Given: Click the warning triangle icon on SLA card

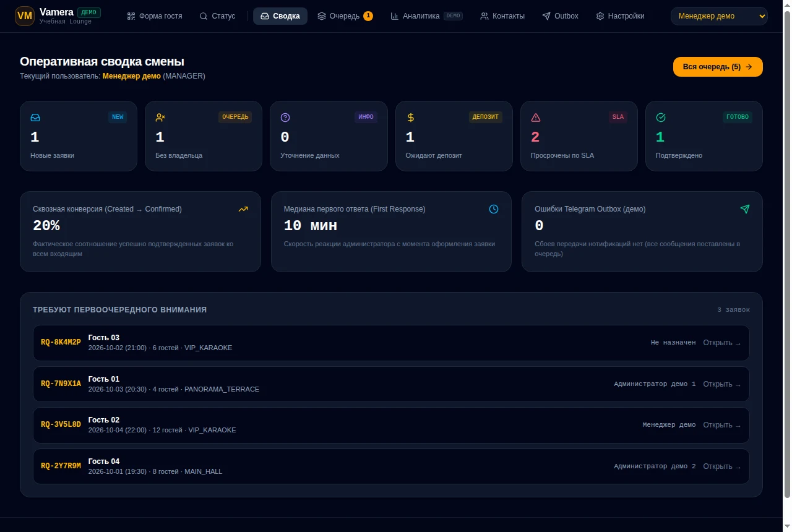Looking at the screenshot, I should tap(536, 118).
